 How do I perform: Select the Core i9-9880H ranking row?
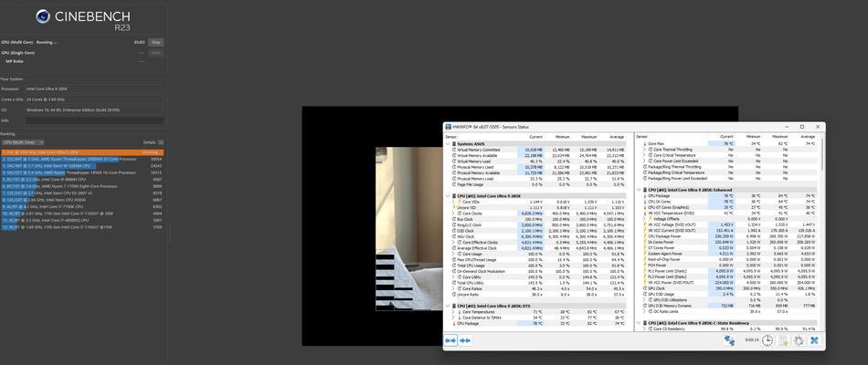click(82, 179)
